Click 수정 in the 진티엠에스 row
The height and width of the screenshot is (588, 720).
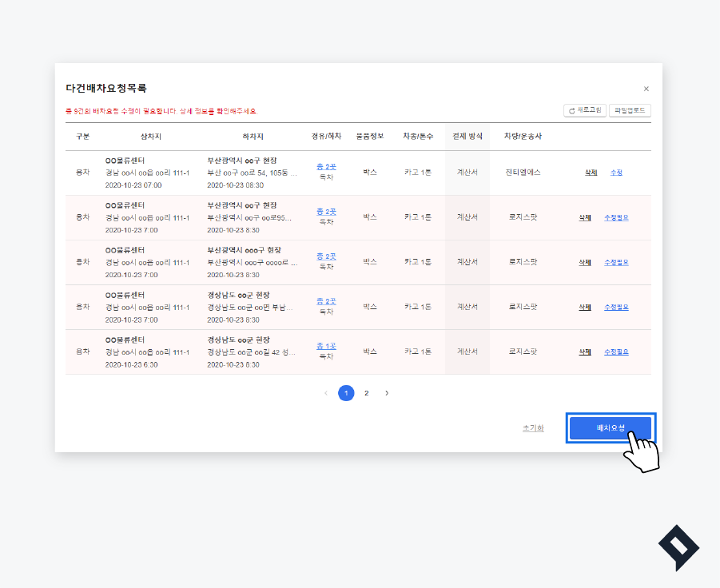click(616, 173)
